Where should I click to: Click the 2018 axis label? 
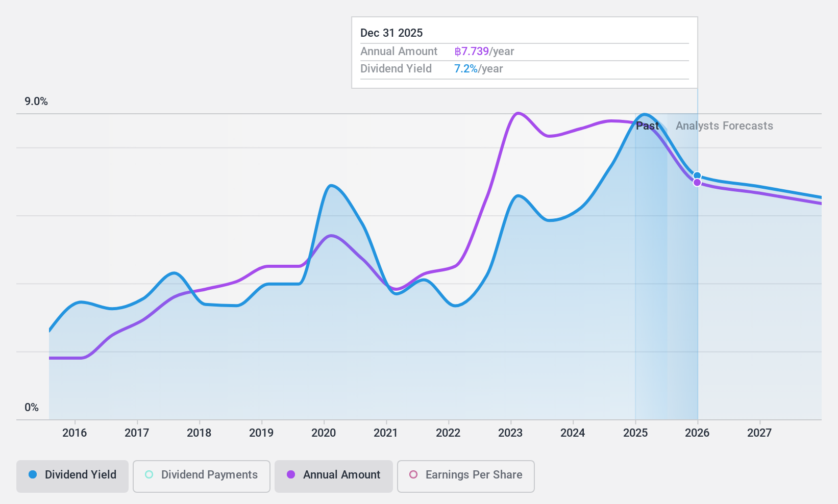click(x=199, y=433)
